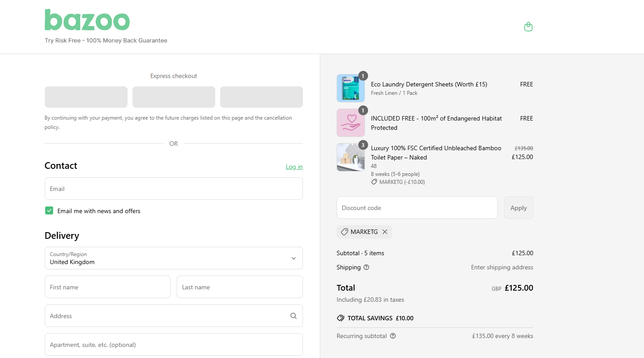Focus the First name field
This screenshot has height=358, width=644.
(108, 287)
